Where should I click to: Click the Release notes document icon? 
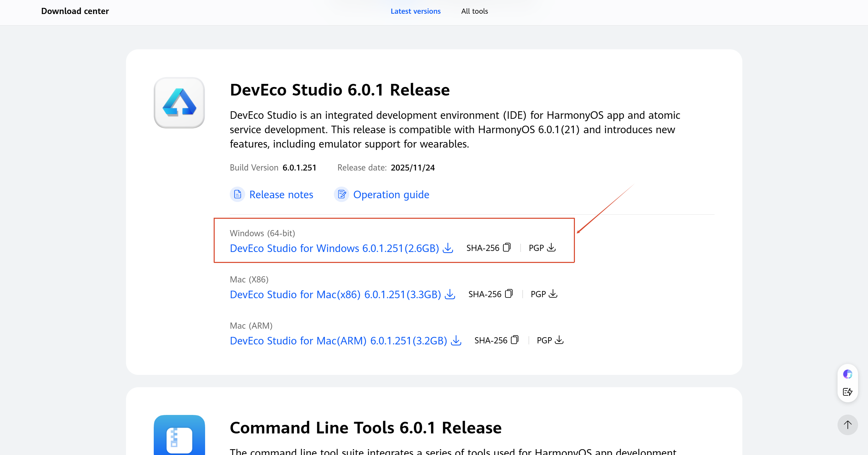pyautogui.click(x=237, y=194)
